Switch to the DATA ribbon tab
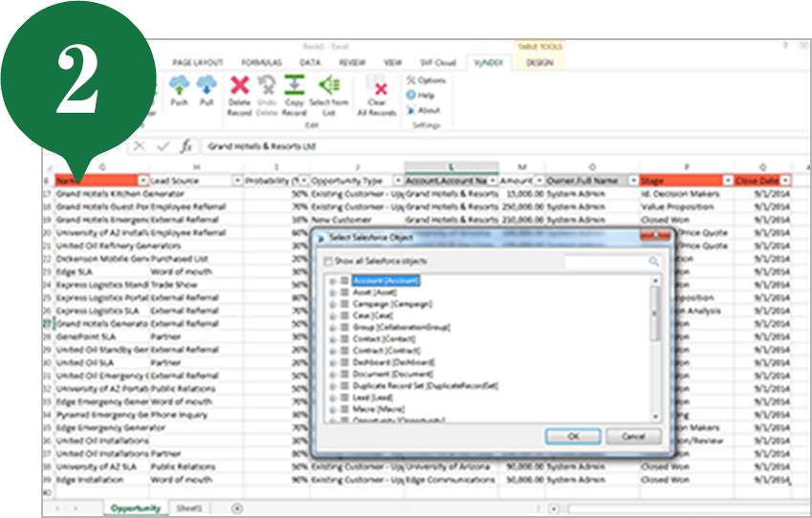This screenshot has width=812, height=518. [310, 63]
